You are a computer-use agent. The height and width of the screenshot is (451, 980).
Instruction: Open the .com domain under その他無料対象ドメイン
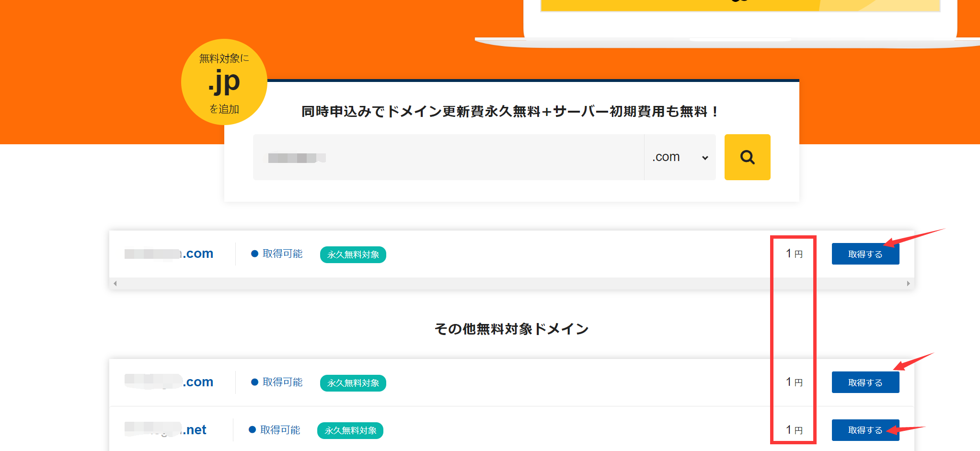tap(169, 382)
